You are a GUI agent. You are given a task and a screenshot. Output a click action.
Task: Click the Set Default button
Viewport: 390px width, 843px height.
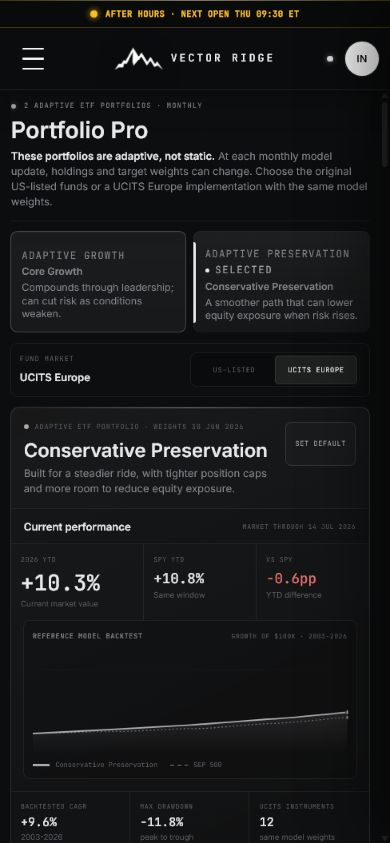tap(320, 444)
